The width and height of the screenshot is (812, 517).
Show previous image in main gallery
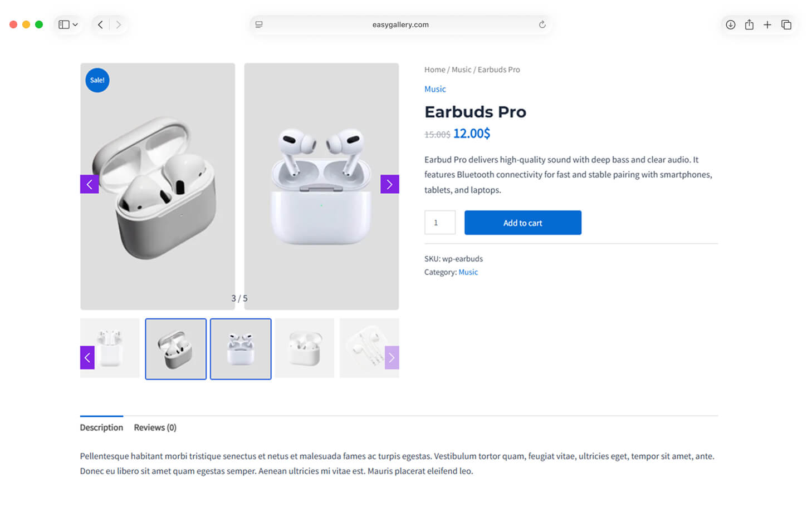[89, 184]
